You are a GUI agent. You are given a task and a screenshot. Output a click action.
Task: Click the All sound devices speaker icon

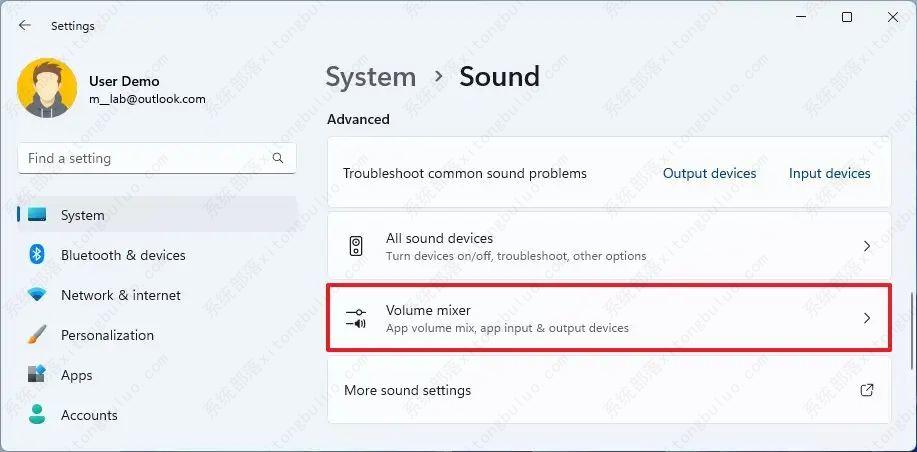(x=356, y=246)
